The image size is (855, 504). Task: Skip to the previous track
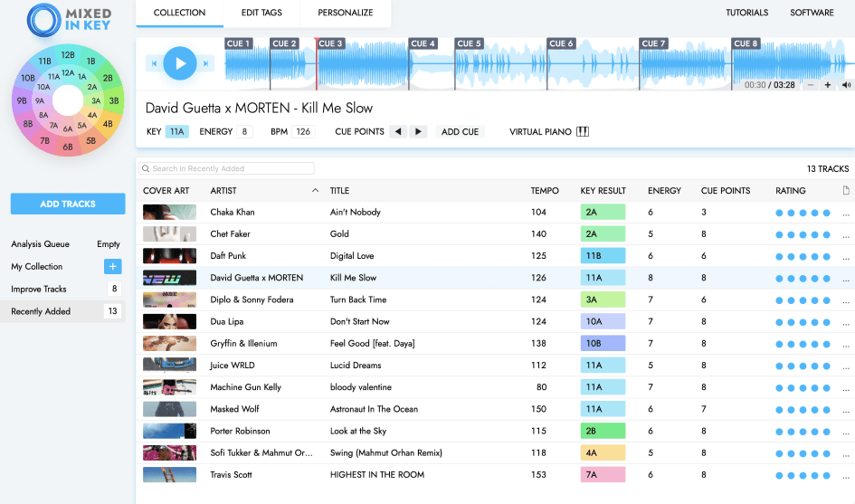tap(154, 64)
